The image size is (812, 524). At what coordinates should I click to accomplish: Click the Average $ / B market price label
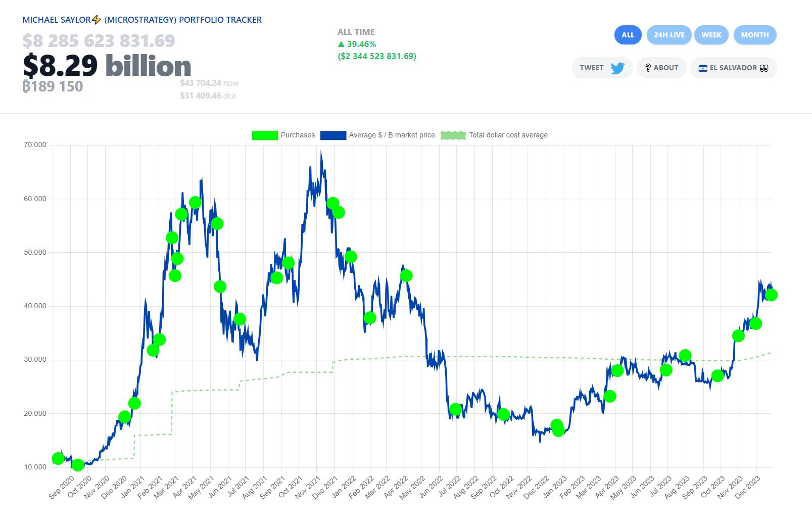392,135
